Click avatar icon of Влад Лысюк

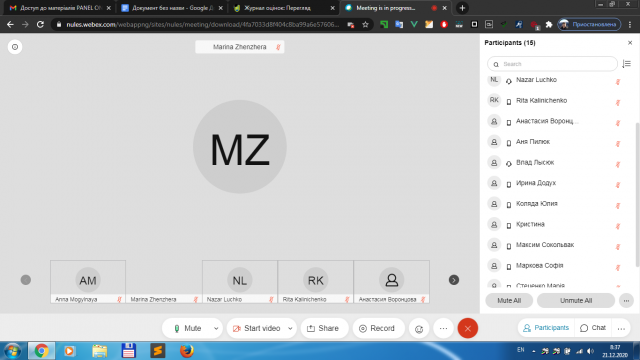494,162
